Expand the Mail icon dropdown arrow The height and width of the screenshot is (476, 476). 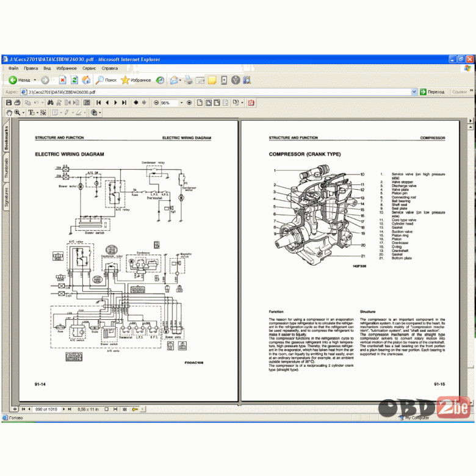pos(180,80)
